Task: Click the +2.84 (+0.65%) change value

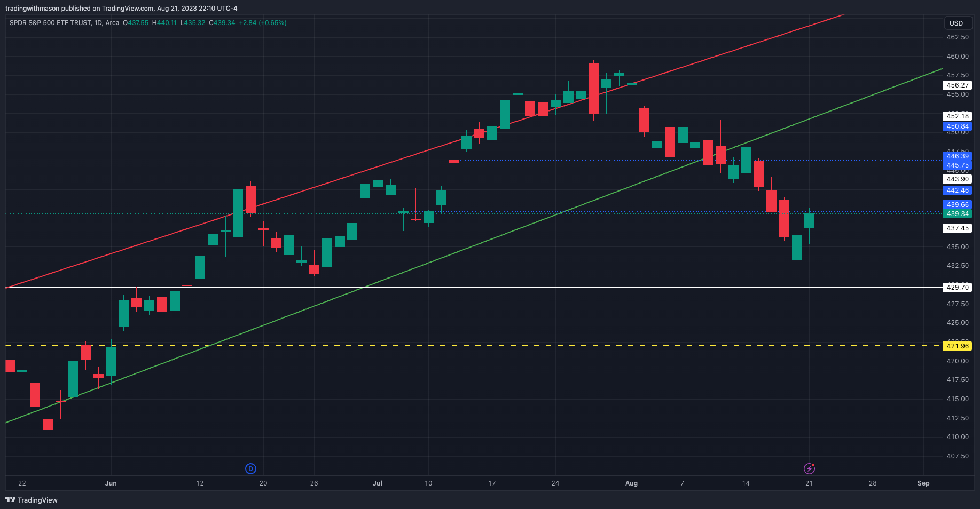Action: 263,23
